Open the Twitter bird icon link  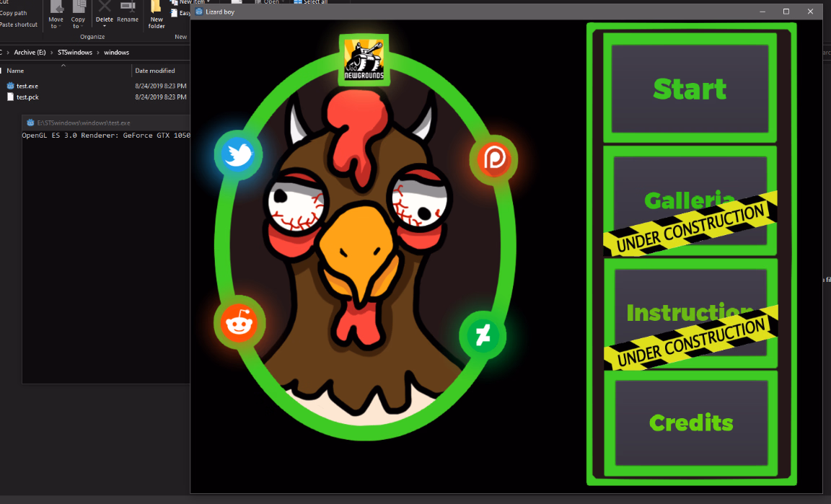pos(238,155)
